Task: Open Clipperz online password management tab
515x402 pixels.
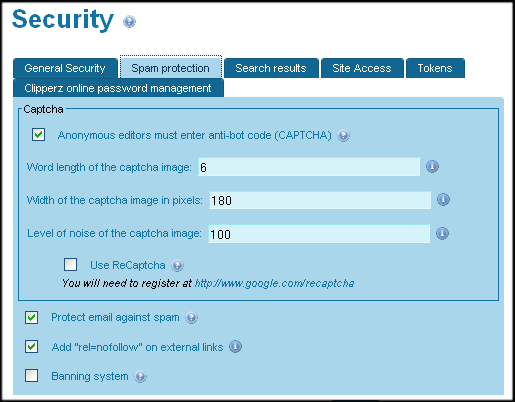Action: pos(118,88)
